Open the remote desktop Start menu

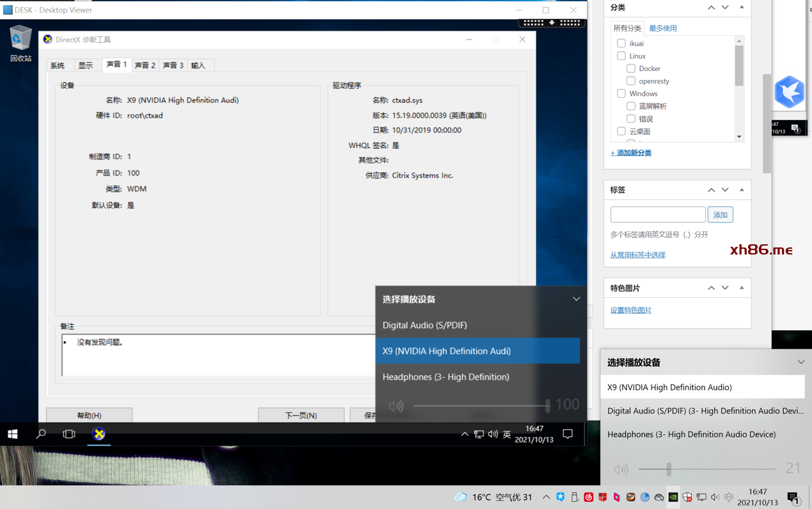[x=12, y=434]
